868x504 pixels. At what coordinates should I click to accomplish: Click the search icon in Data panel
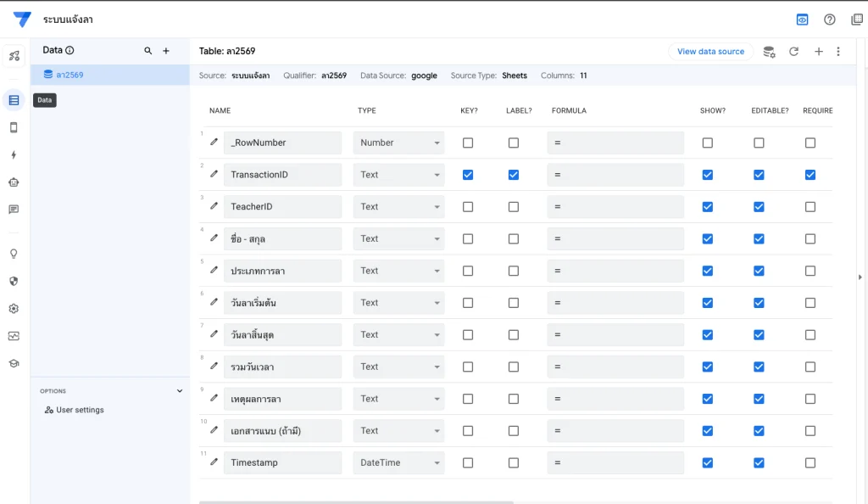coord(148,51)
